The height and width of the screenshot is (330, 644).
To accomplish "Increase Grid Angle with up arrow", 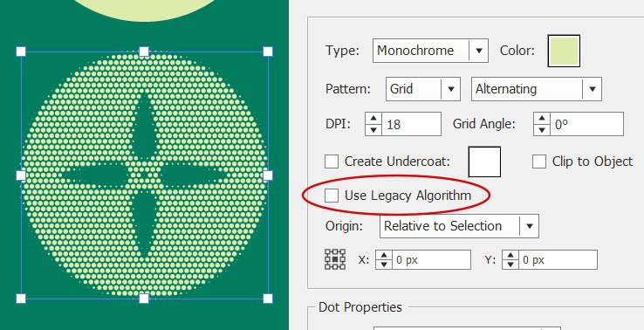I will click(542, 119).
